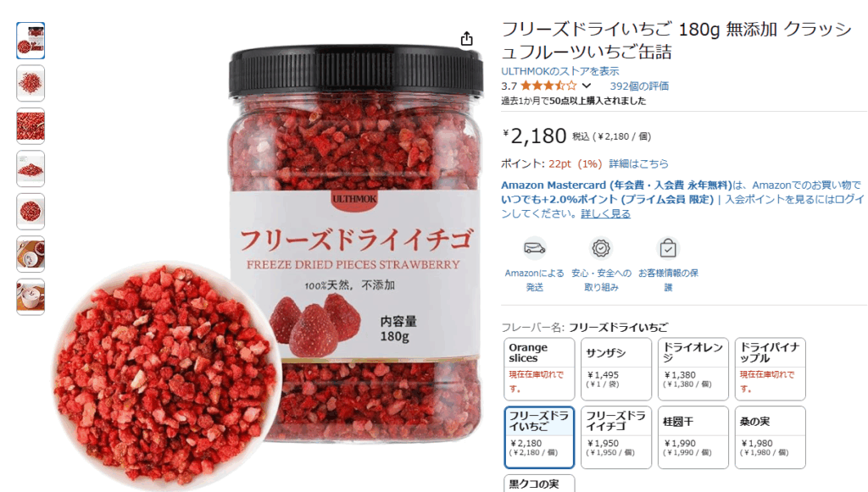Click the share icon above product image
The width and height of the screenshot is (868, 492).
pyautogui.click(x=467, y=39)
